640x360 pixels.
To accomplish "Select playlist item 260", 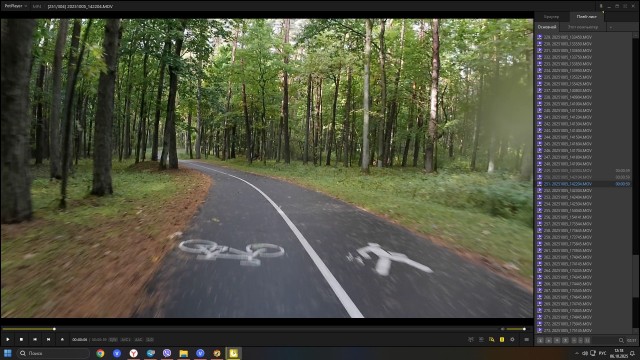I will tap(583, 244).
